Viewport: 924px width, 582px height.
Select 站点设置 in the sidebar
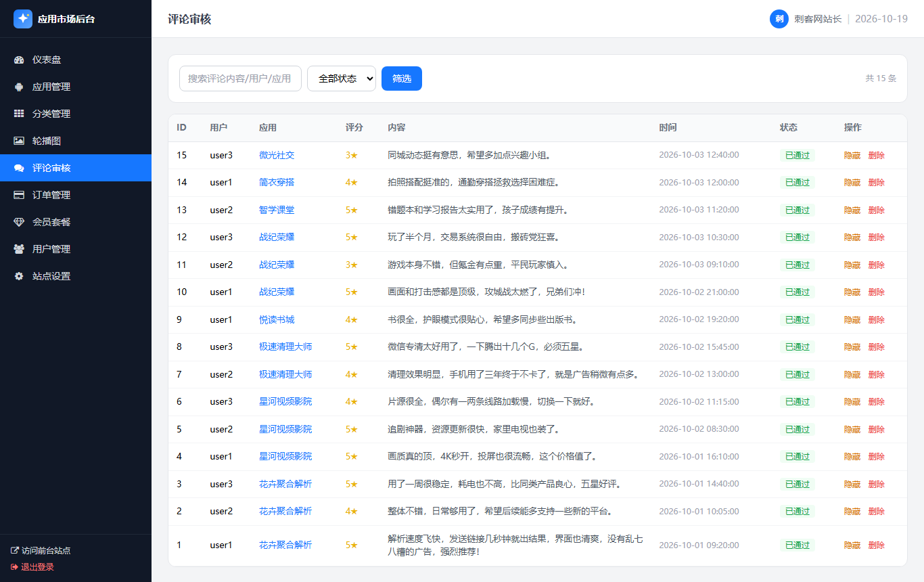tap(76, 276)
